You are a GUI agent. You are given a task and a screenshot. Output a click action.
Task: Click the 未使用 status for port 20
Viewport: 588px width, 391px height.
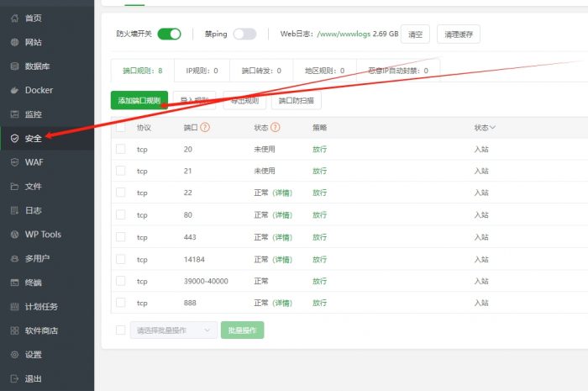[265, 149]
